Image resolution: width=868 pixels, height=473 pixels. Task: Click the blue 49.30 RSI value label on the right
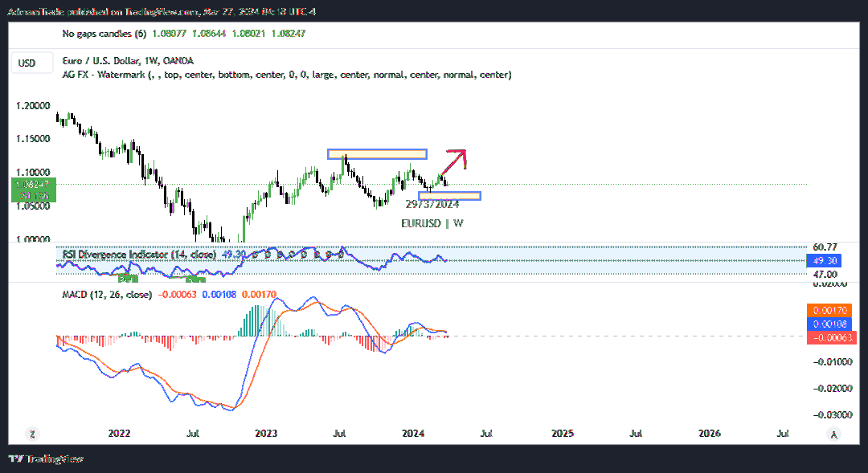(x=825, y=260)
